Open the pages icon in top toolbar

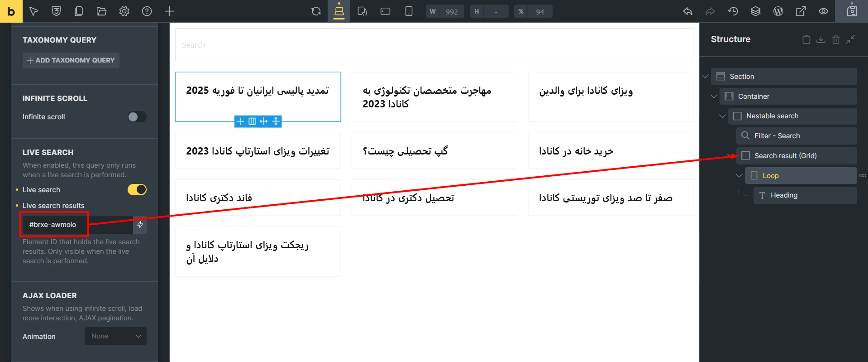(79, 11)
